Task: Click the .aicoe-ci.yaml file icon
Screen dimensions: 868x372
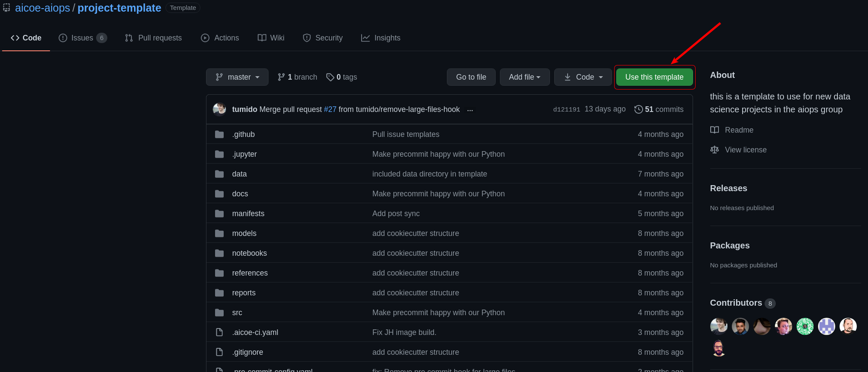Action: 219,332
